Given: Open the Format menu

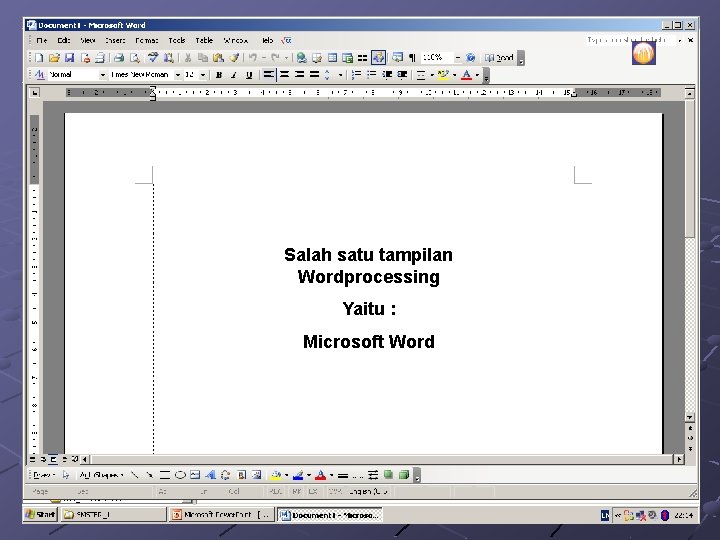Looking at the screenshot, I should click(147, 40).
